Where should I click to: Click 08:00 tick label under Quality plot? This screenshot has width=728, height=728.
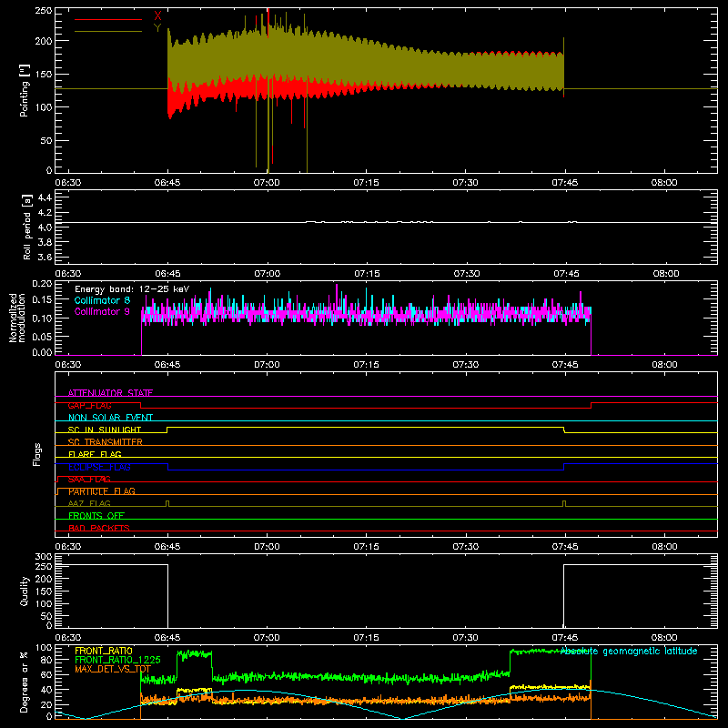[664, 638]
